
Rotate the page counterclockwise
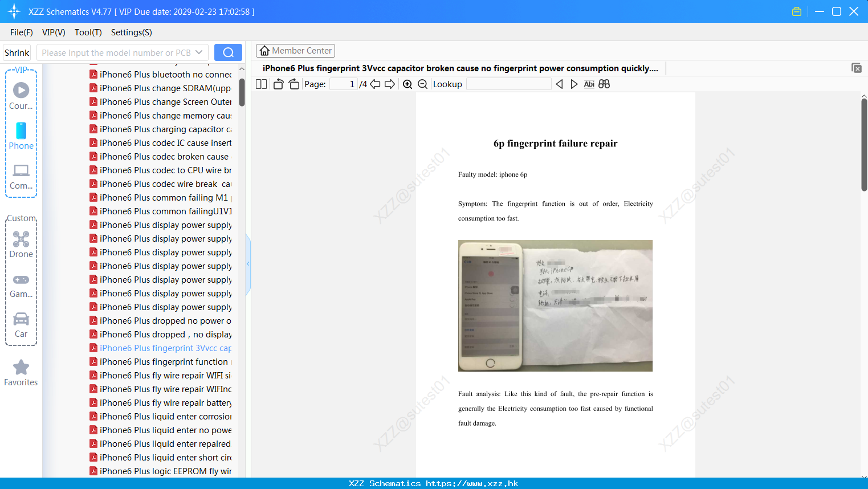tap(278, 84)
